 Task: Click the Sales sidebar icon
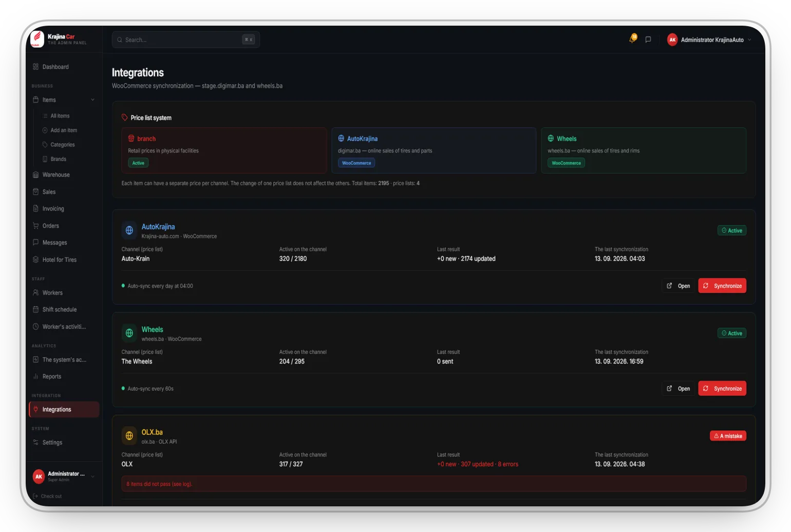click(35, 192)
